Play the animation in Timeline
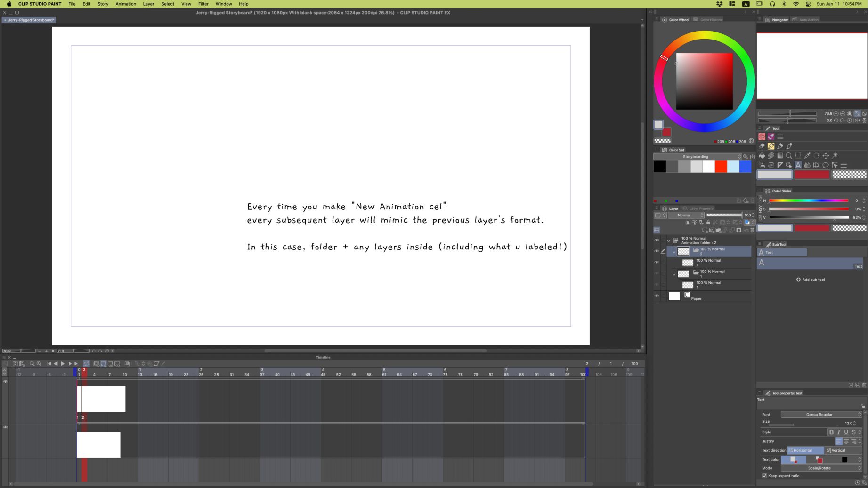This screenshot has height=488, width=868. click(x=63, y=364)
